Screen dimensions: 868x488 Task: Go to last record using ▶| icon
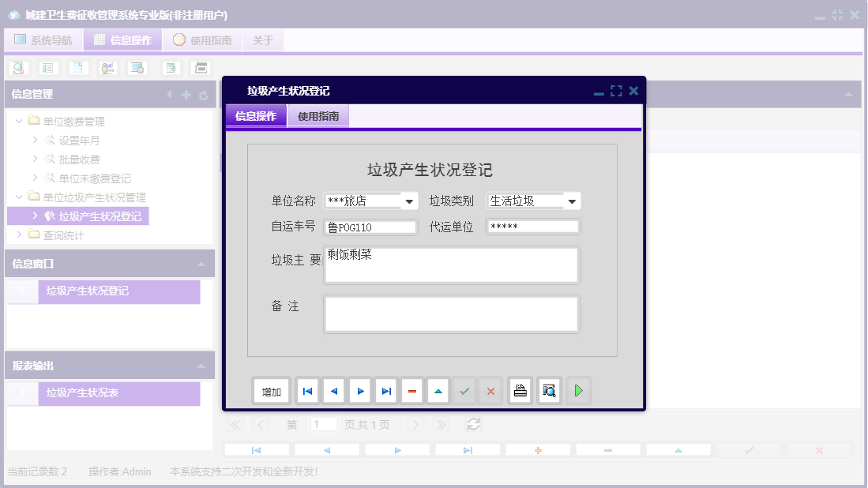385,390
